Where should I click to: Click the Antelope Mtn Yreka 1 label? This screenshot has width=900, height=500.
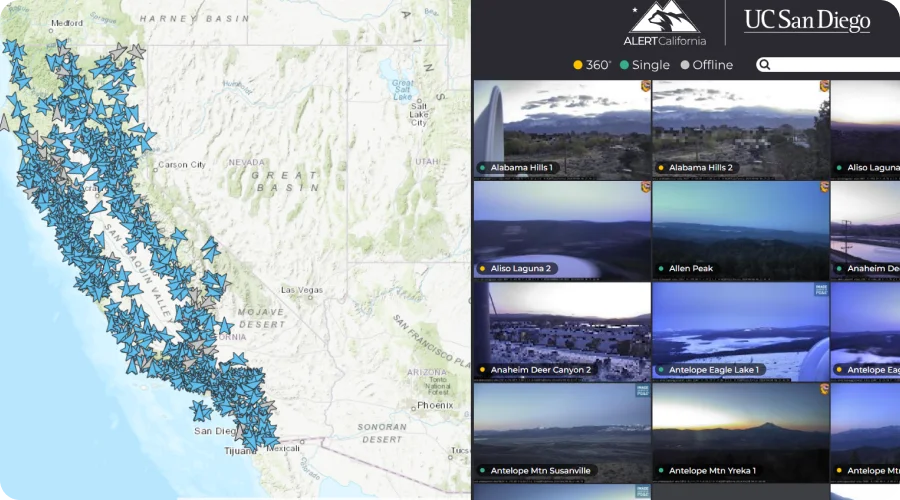pyautogui.click(x=712, y=471)
